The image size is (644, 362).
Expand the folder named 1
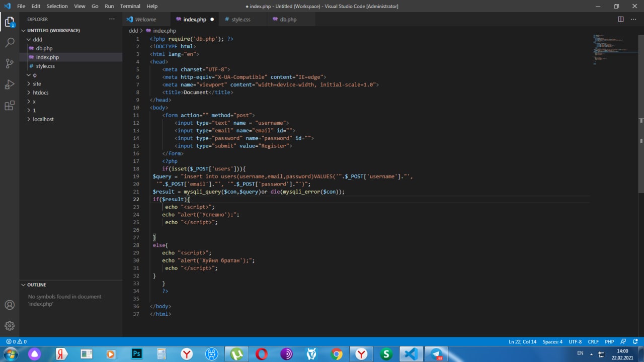point(70,110)
